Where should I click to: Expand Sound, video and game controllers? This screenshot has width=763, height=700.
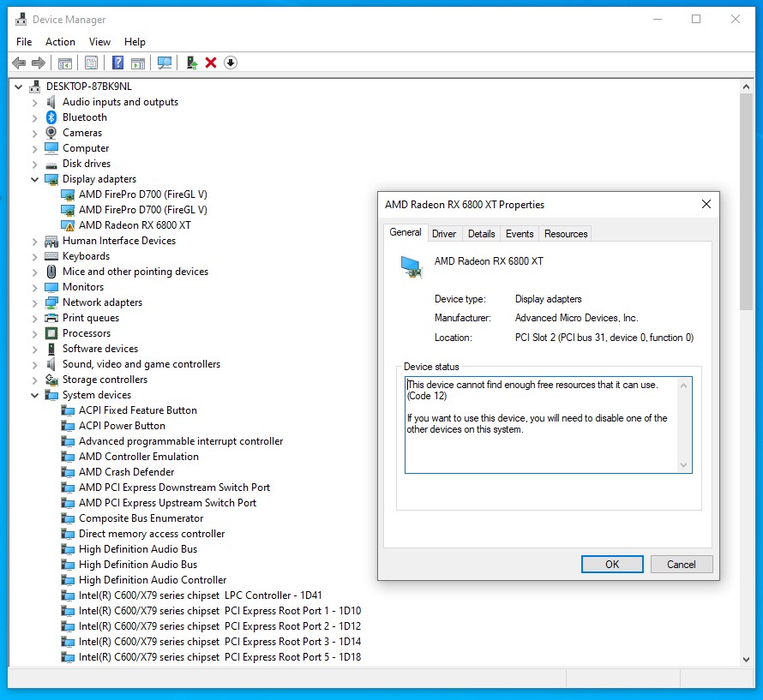[34, 364]
